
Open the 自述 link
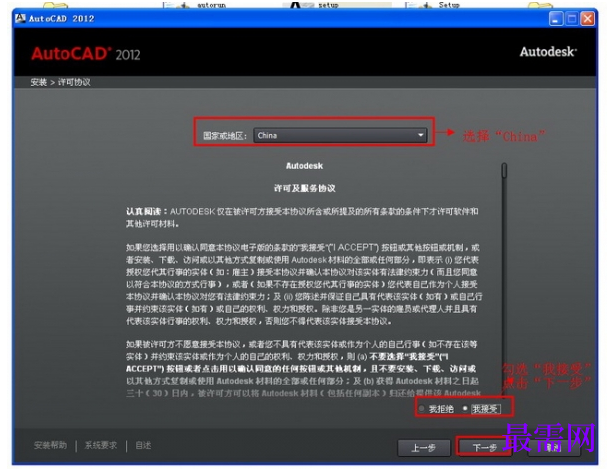point(143,445)
